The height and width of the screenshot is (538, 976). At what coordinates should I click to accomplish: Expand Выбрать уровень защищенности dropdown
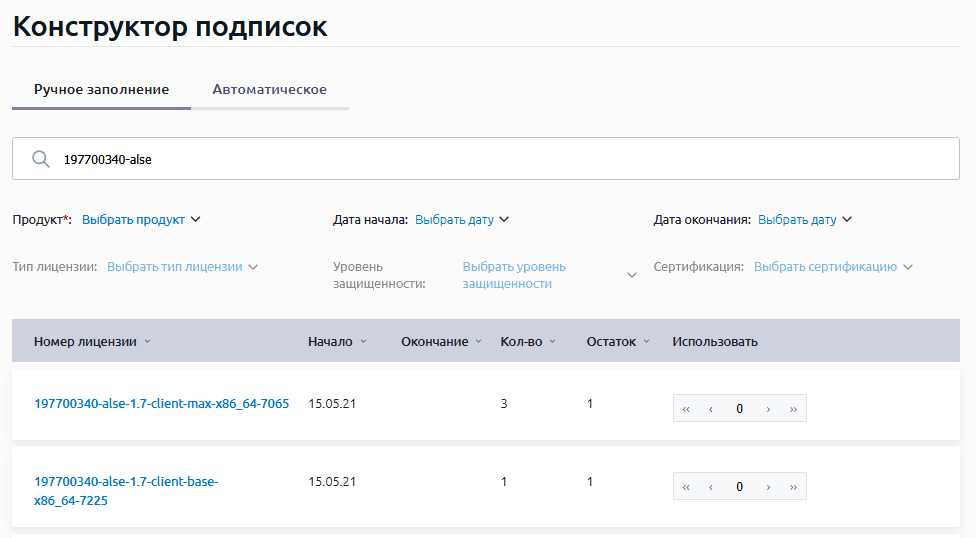click(549, 275)
